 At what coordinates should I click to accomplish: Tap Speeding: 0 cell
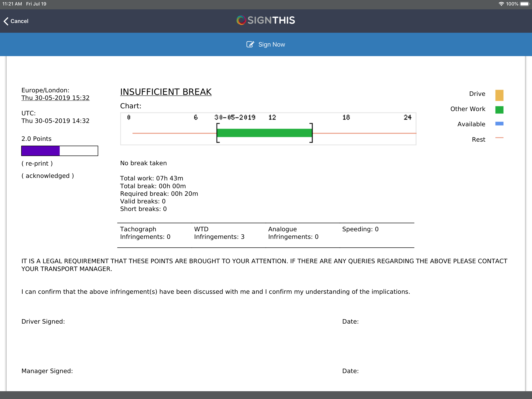point(360,229)
